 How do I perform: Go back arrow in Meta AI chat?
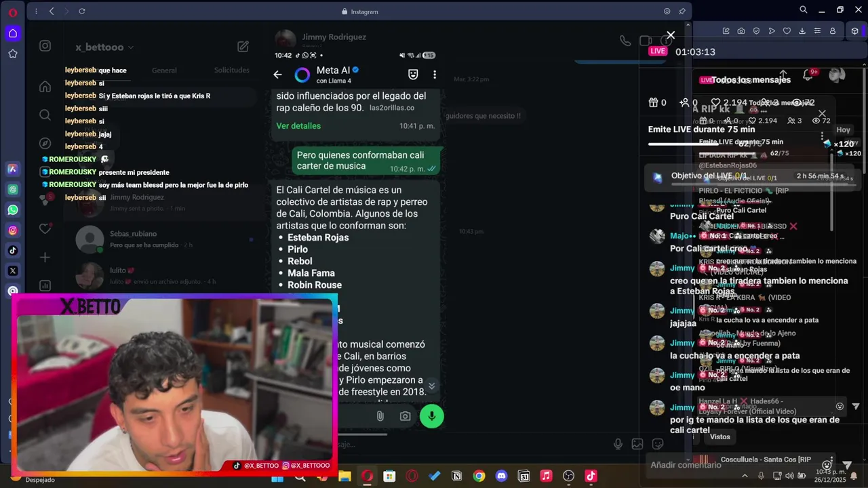277,75
